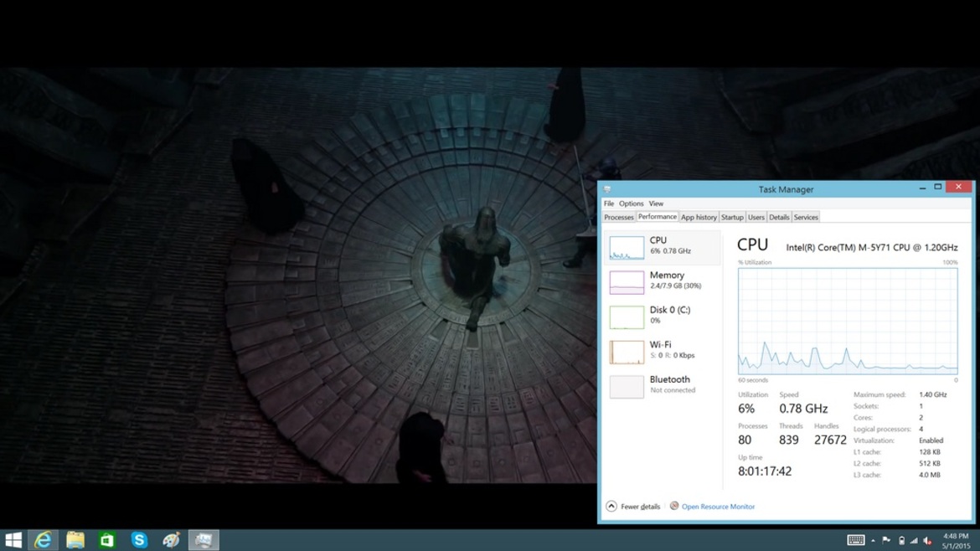Click the Wi-Fi S: 0 R: 0 Kbps text
This screenshot has height=551, width=980.
pos(672,355)
